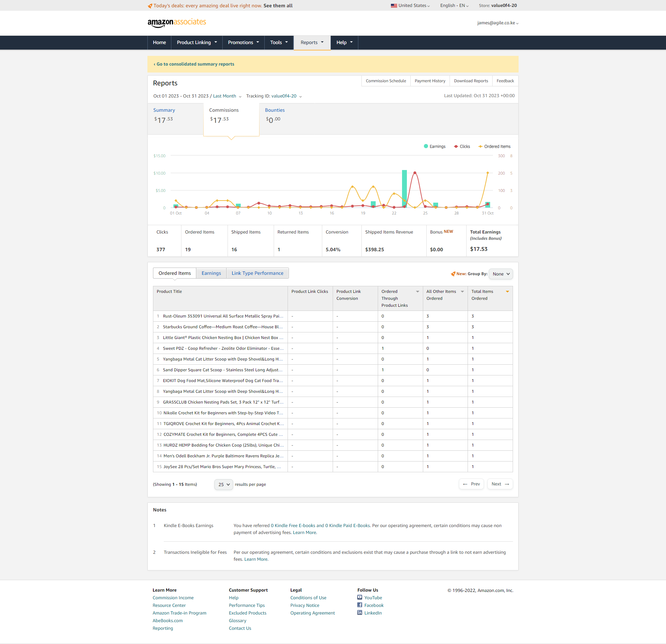Open Performance Tips footer link

click(247, 605)
